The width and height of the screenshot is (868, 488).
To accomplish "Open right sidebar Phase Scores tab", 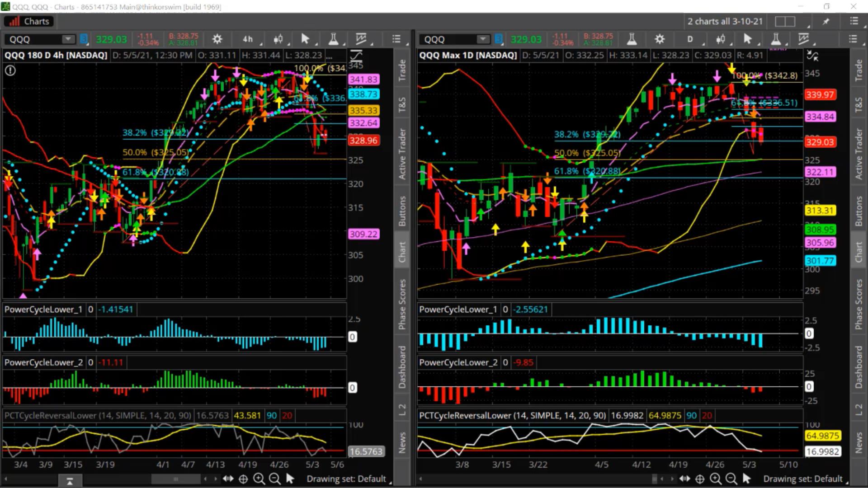I will coord(859,304).
